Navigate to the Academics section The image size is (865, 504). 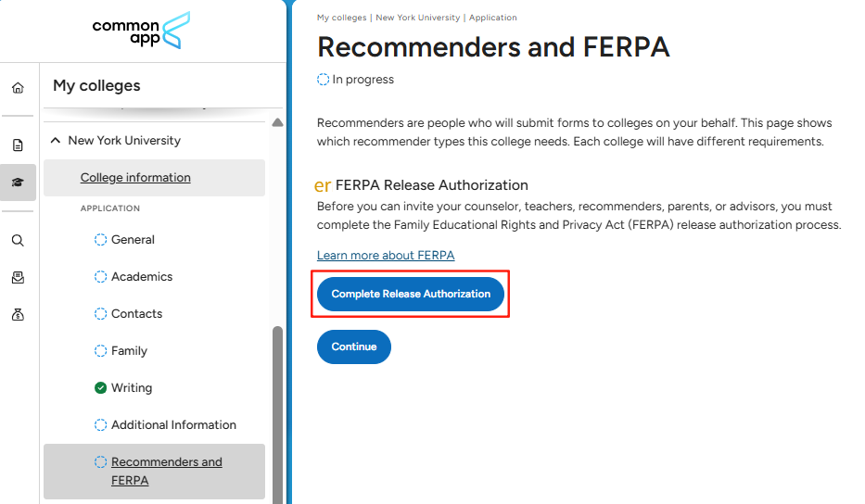click(x=142, y=277)
